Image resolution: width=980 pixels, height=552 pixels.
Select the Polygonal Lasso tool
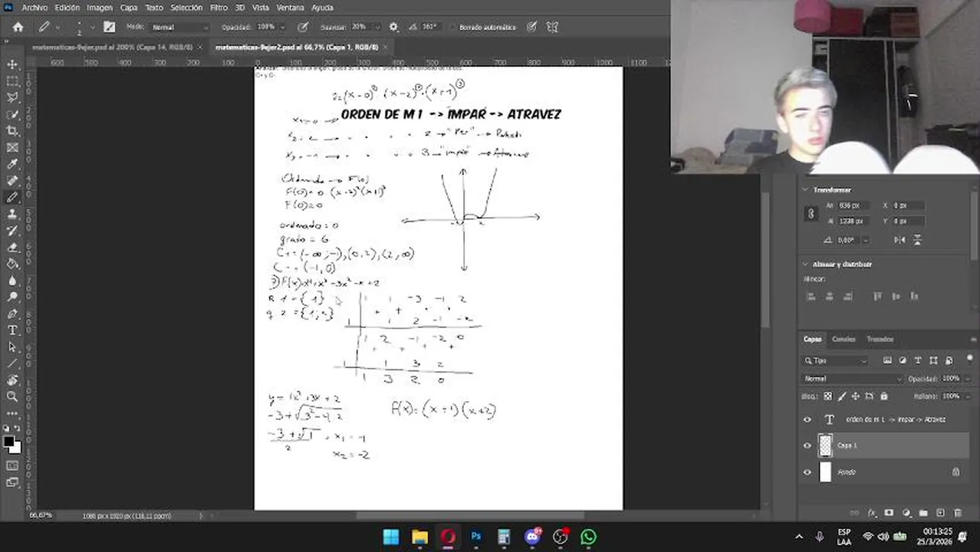coord(12,98)
